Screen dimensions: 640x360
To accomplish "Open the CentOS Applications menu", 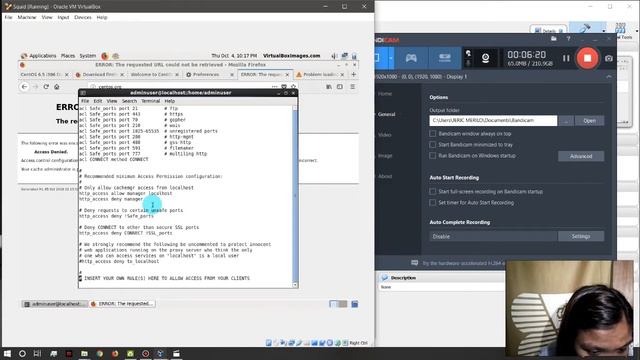I will point(42,56).
